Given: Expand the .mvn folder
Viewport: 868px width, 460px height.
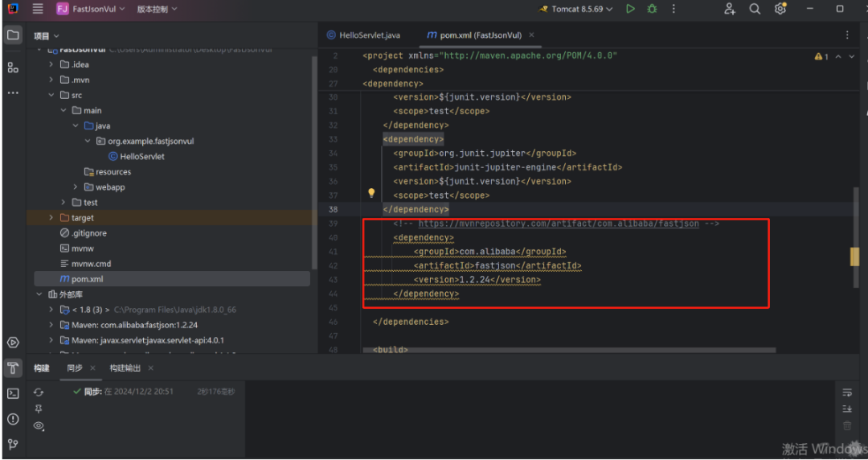Looking at the screenshot, I should click(51, 80).
